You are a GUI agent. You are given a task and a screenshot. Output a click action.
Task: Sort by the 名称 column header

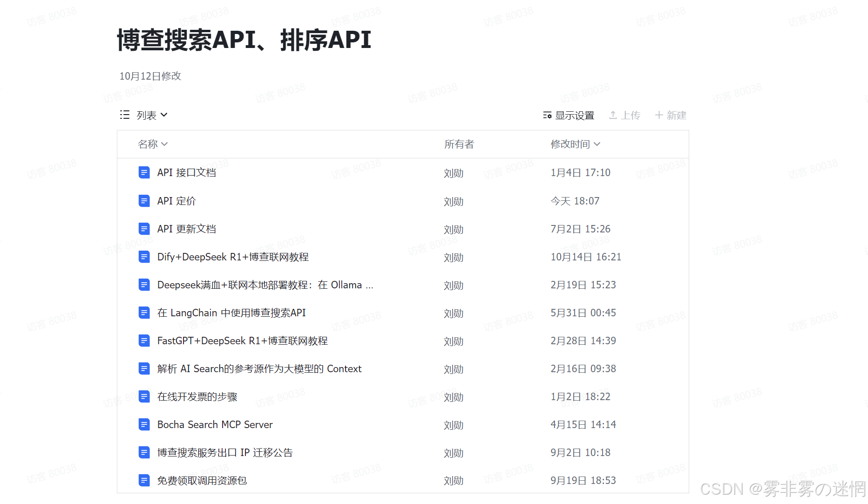coord(153,144)
